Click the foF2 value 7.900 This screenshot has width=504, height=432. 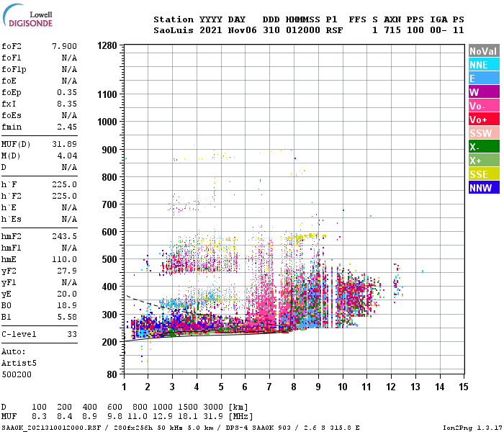click(x=65, y=46)
